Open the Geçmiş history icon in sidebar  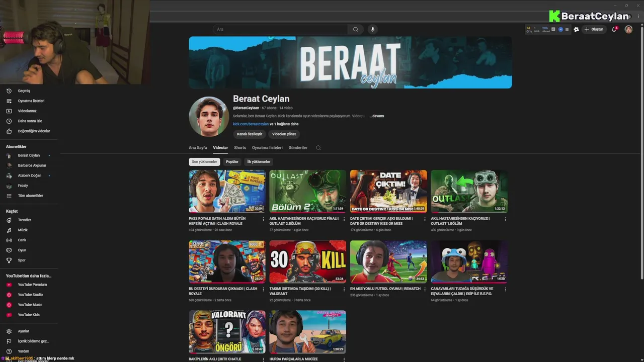[x=9, y=91]
